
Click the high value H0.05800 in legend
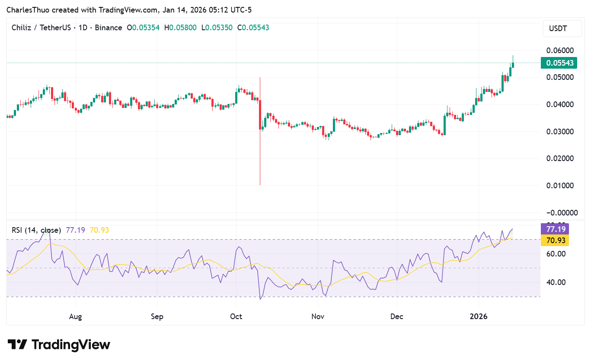pyautogui.click(x=180, y=28)
